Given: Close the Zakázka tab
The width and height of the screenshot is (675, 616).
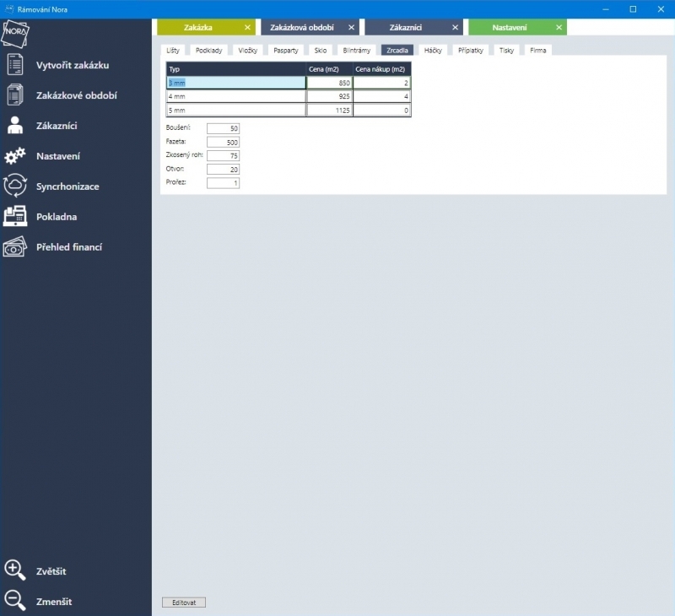Looking at the screenshot, I should click(x=247, y=28).
